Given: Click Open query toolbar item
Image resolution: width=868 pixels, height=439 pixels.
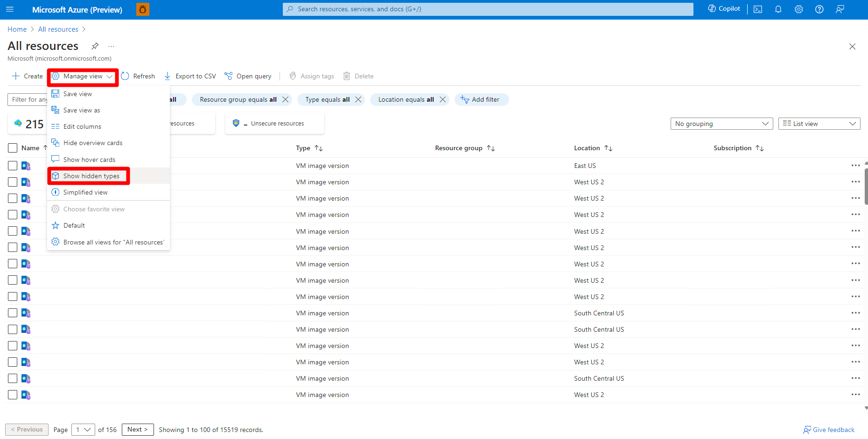Looking at the screenshot, I should tap(248, 76).
